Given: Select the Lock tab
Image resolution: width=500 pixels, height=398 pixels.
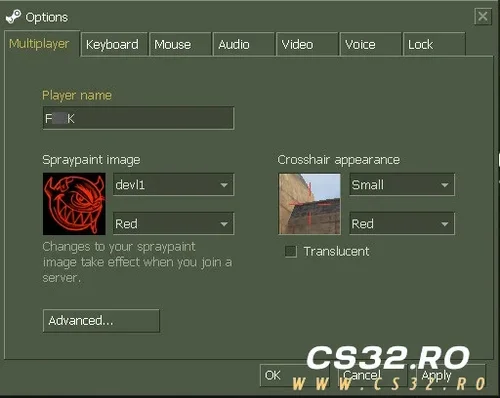Looking at the screenshot, I should tap(434, 44).
